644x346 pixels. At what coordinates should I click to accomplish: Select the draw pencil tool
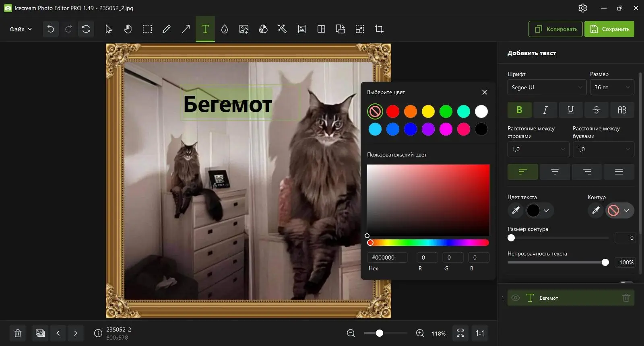coord(166,29)
